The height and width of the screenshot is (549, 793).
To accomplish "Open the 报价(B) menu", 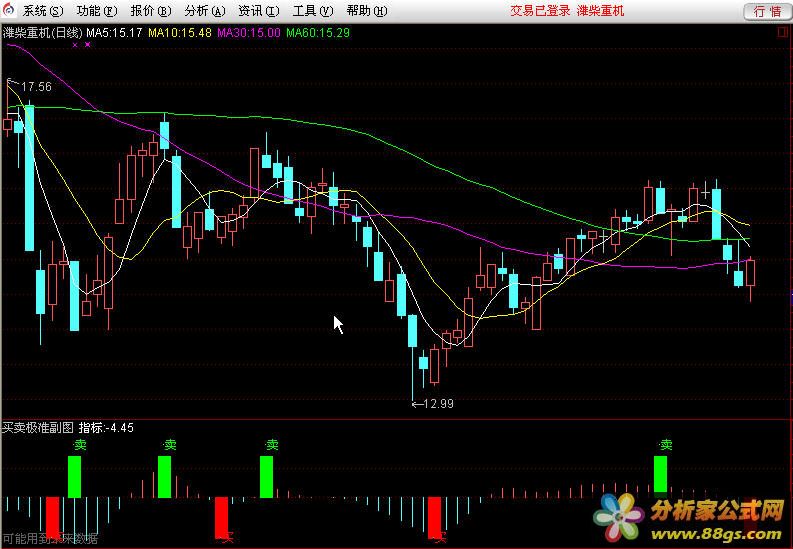I will pos(151,11).
